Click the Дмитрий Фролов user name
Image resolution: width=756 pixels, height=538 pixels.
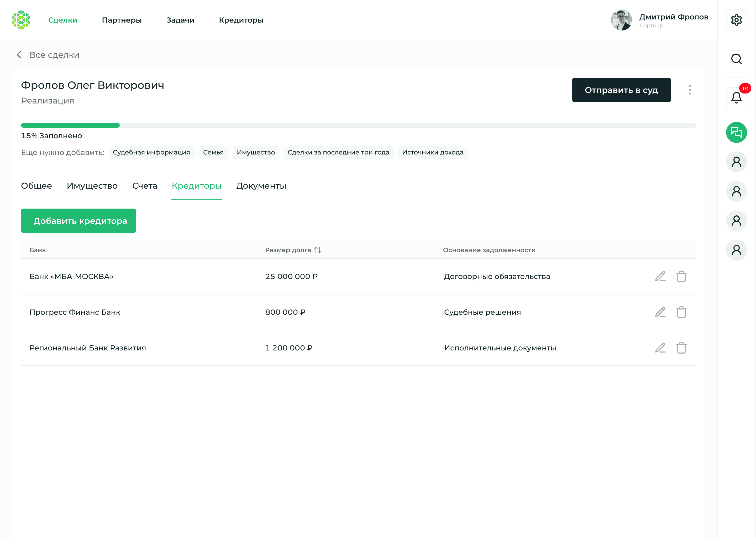pyautogui.click(x=674, y=17)
